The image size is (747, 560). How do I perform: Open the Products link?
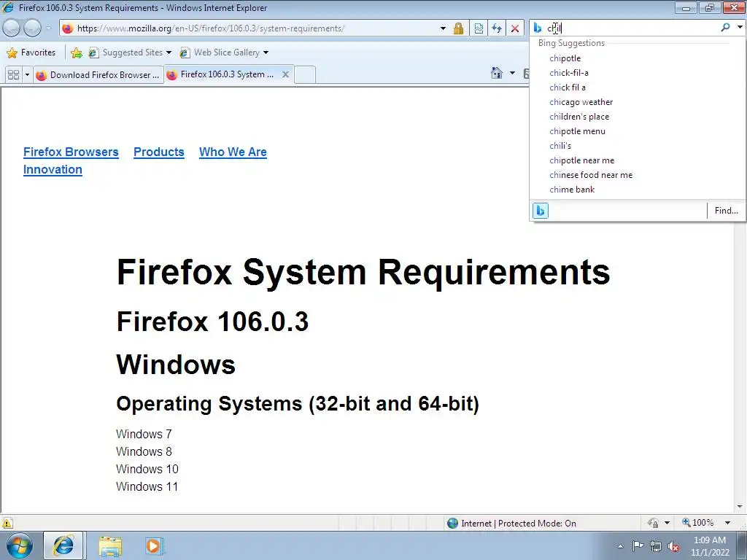[158, 152]
